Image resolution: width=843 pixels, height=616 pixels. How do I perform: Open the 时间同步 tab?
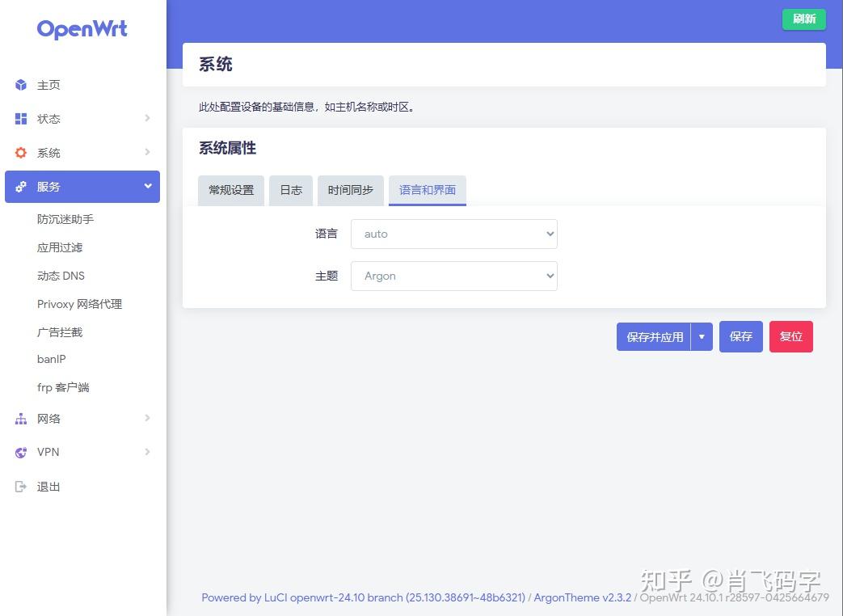pos(350,190)
